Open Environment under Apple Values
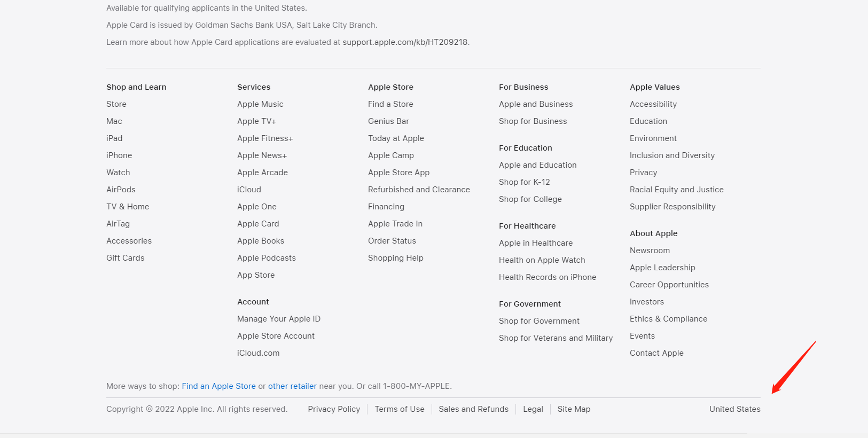This screenshot has width=868, height=438. [653, 138]
